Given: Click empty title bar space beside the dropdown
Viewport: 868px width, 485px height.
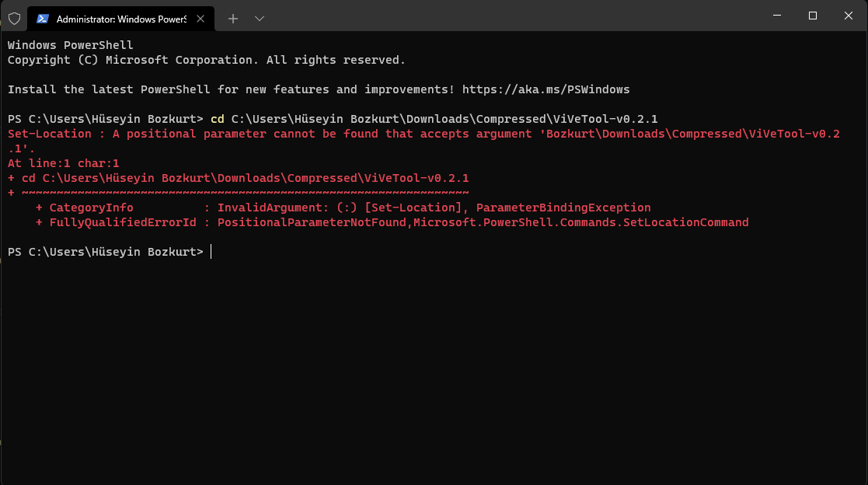Looking at the screenshot, I should pyautogui.click(x=505, y=16).
